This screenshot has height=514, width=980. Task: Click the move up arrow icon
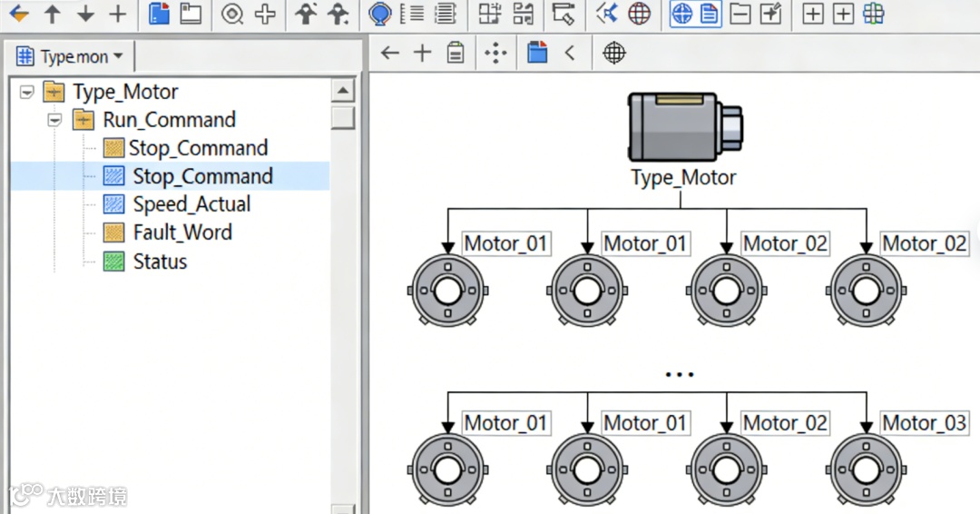(53, 13)
